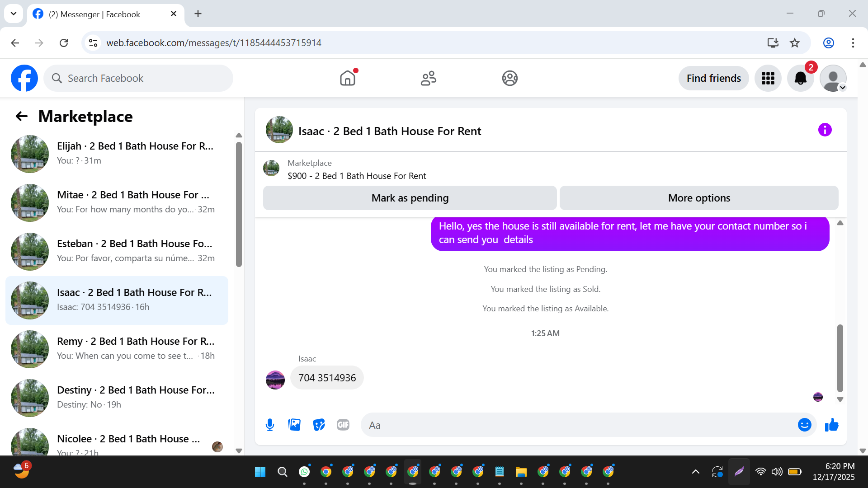Click the More options button
The width and height of the screenshot is (868, 488).
(699, 198)
